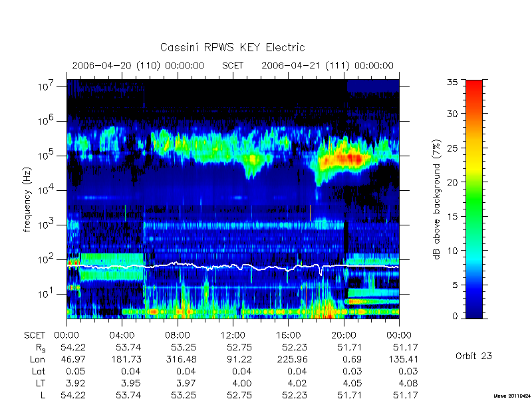
Task: Select LT value 3.95
Action: [x=131, y=383]
